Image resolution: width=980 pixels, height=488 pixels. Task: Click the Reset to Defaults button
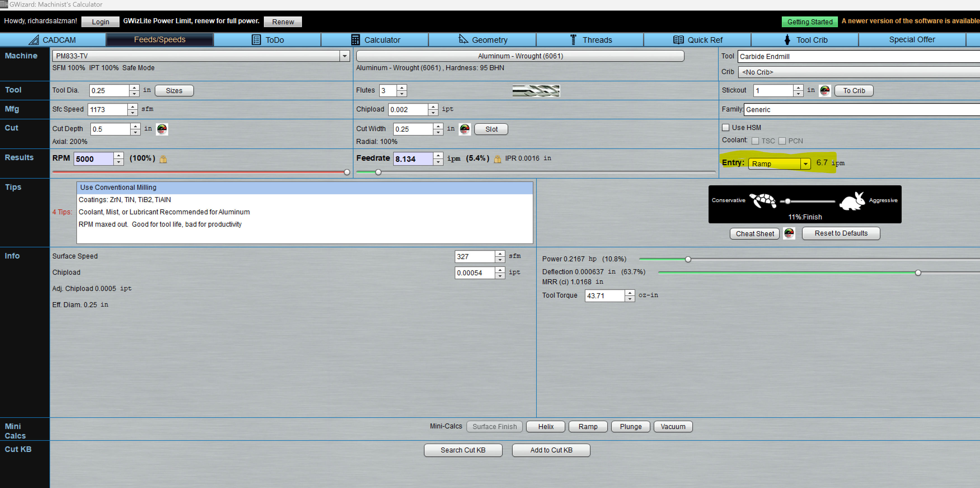click(x=840, y=233)
